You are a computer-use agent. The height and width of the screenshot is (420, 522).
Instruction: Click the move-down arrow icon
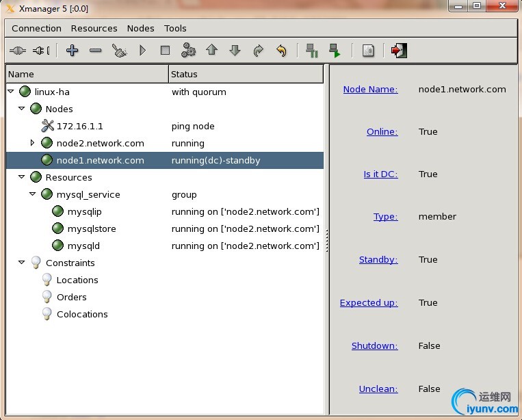click(x=235, y=51)
